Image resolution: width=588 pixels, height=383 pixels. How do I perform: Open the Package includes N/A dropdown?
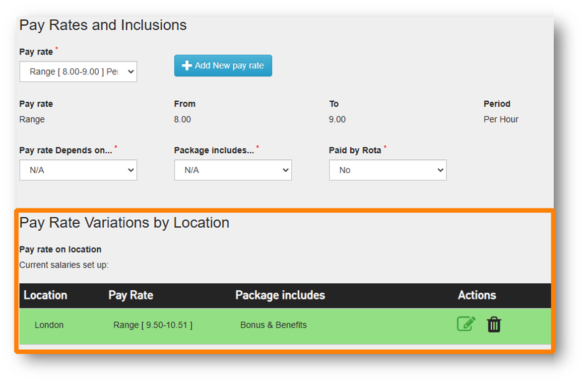pyautogui.click(x=233, y=170)
